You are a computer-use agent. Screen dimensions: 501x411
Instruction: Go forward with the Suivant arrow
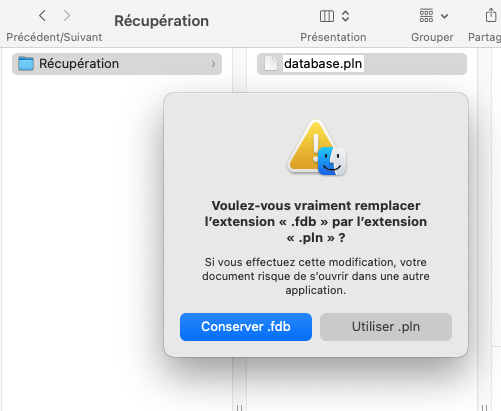coord(67,16)
